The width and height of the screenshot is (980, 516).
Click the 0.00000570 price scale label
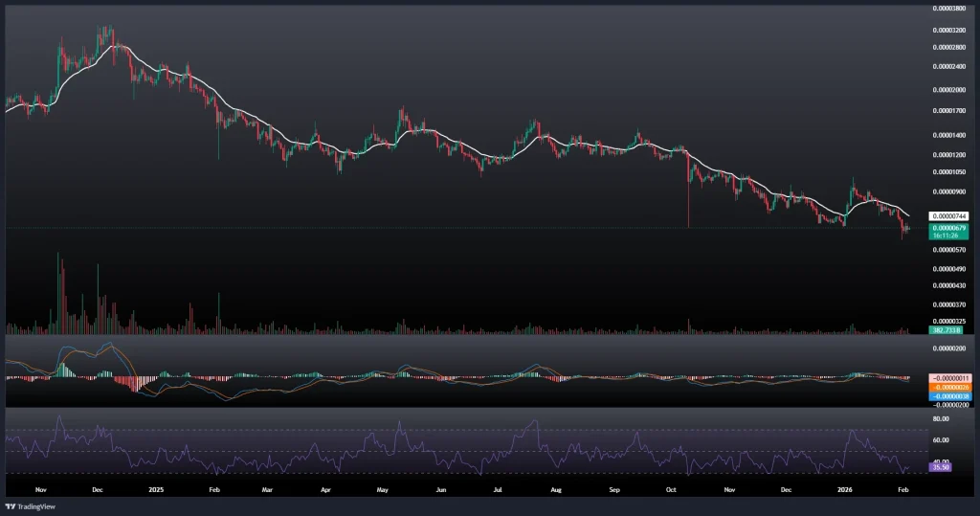click(x=948, y=249)
